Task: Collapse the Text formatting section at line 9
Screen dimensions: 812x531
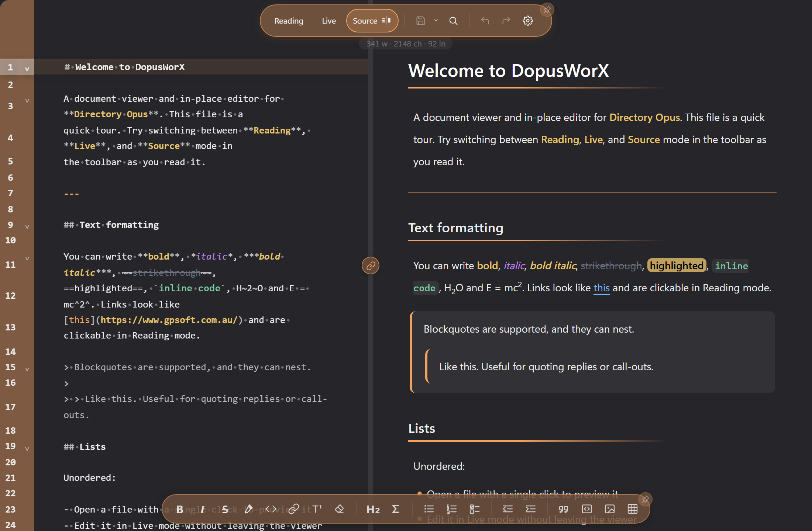Action: tap(27, 226)
